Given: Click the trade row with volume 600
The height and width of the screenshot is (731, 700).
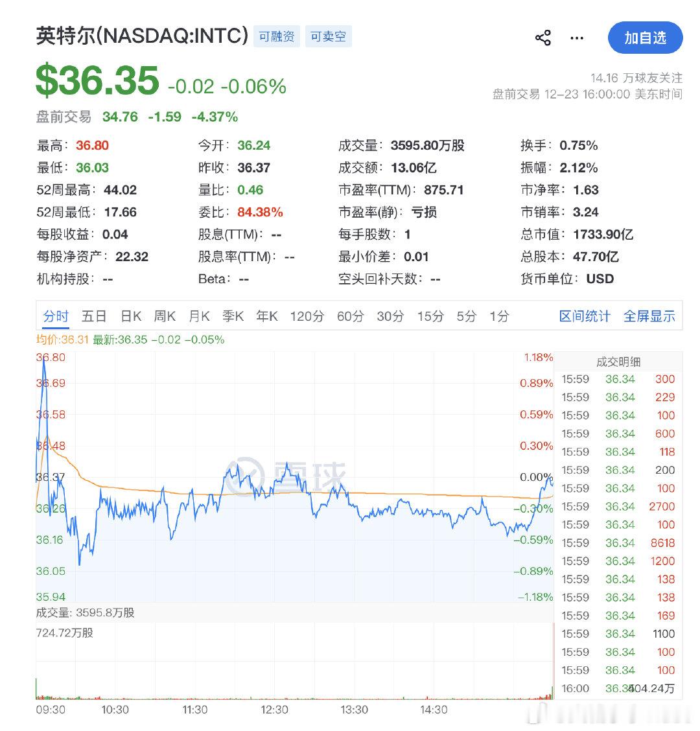Looking at the screenshot, I should click(x=618, y=434).
